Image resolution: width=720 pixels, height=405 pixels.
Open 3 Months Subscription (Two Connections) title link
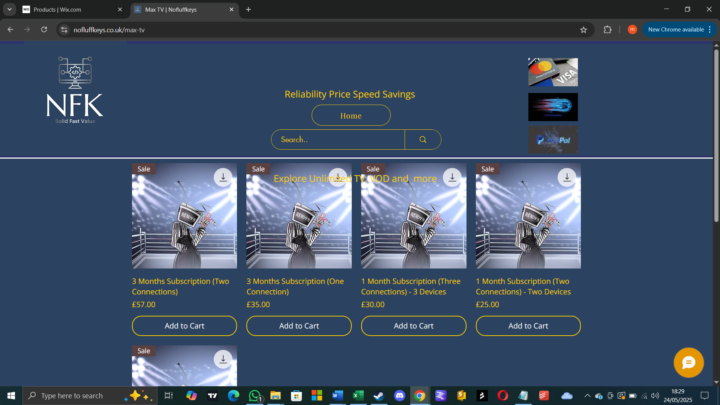(180, 287)
